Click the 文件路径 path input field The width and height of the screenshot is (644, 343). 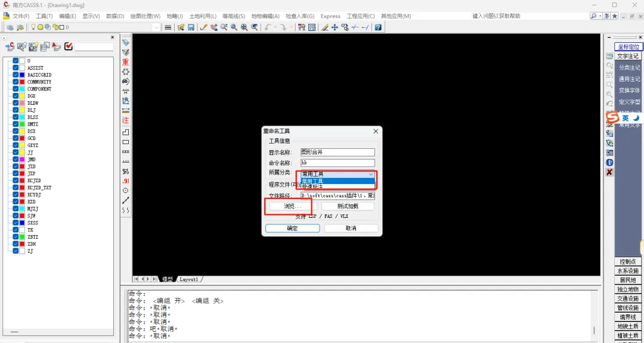coord(338,196)
